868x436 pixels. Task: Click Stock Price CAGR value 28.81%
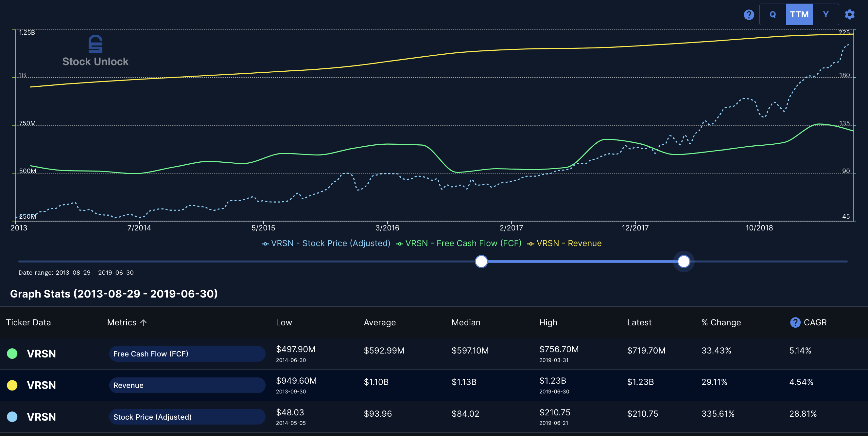(803, 413)
